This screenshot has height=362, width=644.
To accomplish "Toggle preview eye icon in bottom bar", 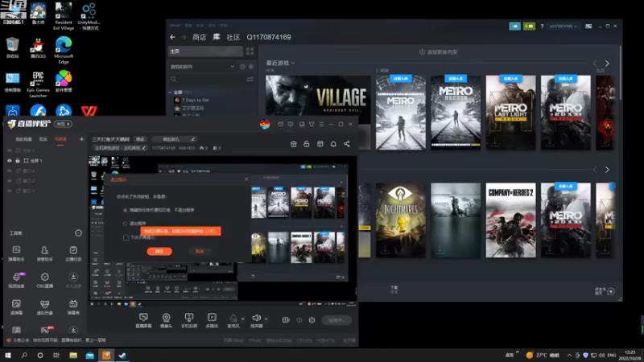I will tap(299, 320).
